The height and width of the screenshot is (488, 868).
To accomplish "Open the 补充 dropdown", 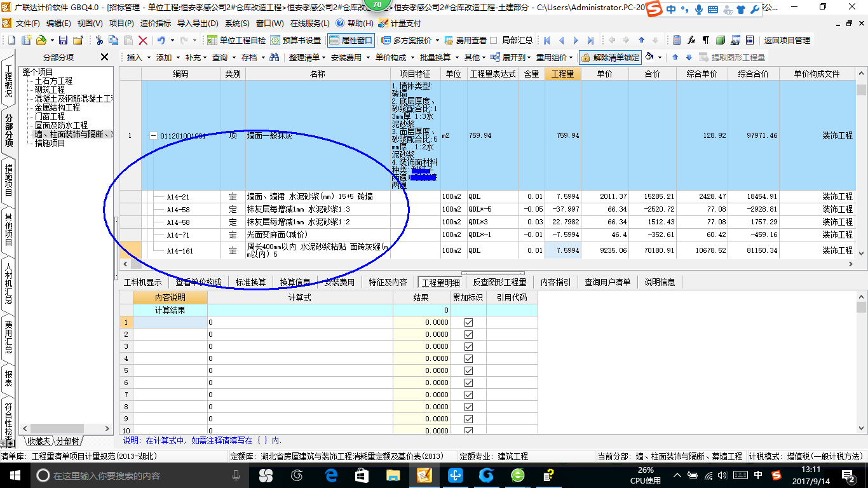I will point(196,57).
